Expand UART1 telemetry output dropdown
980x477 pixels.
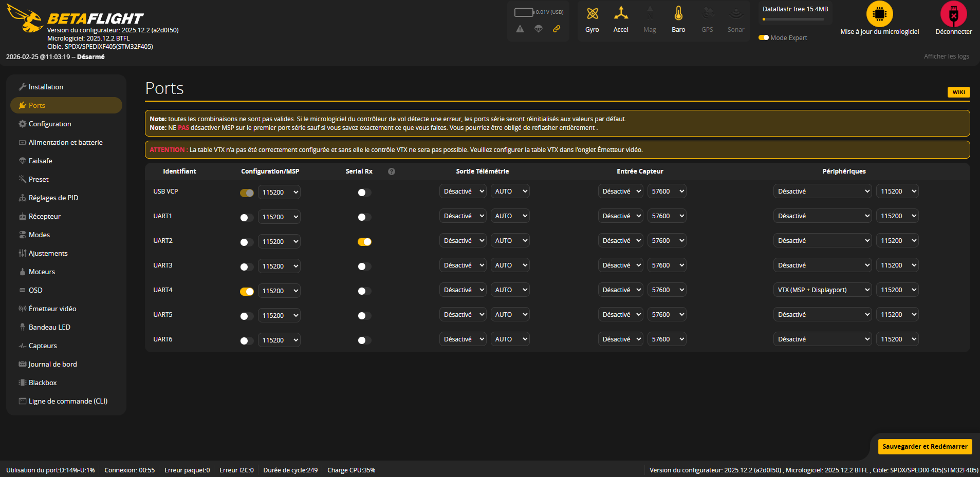pos(463,216)
